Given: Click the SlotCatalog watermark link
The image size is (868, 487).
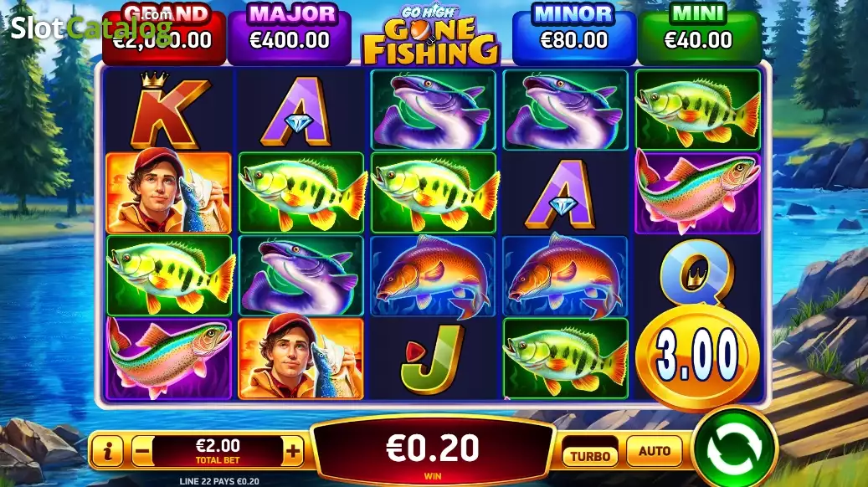Looking at the screenshot, I should (x=91, y=26).
